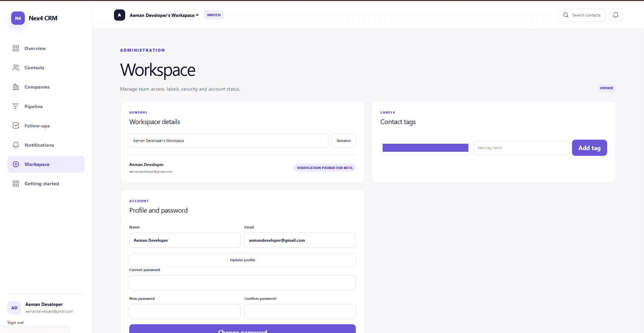Focus the New password field

185,311
